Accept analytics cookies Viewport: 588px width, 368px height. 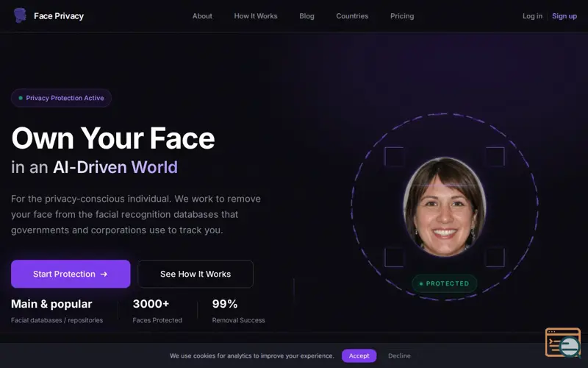[x=359, y=355]
